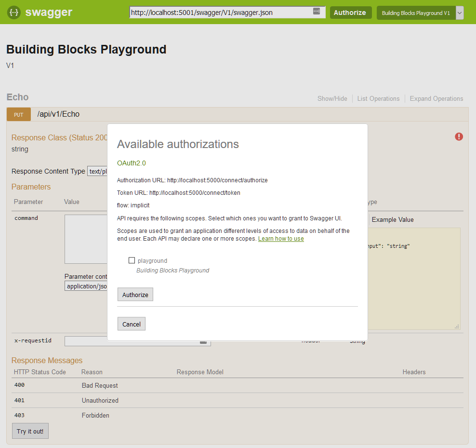Cancel the authorizations dialog

tap(132, 324)
